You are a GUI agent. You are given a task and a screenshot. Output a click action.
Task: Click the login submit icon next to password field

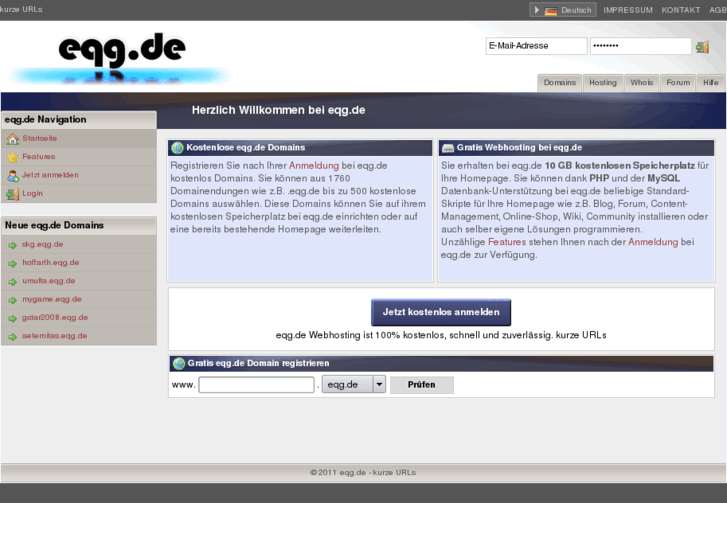click(702, 46)
